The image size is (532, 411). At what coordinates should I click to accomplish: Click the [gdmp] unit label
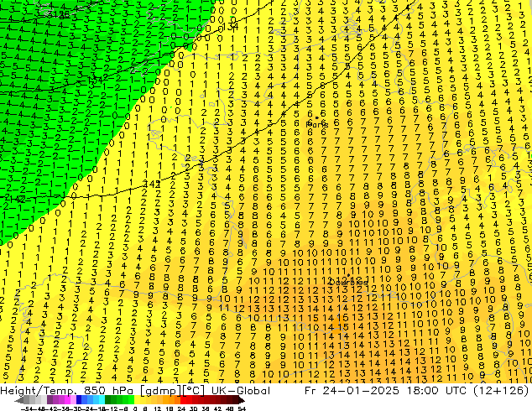coord(161,391)
